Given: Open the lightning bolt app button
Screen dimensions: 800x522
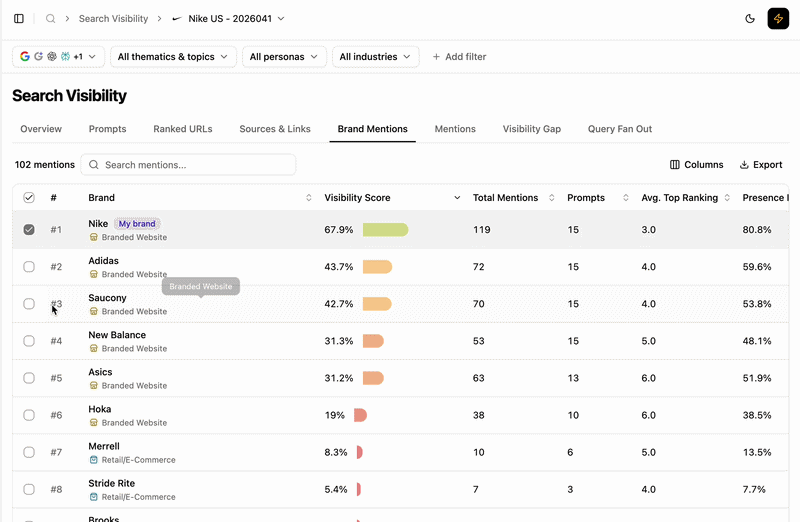Looking at the screenshot, I should pyautogui.click(x=778, y=18).
